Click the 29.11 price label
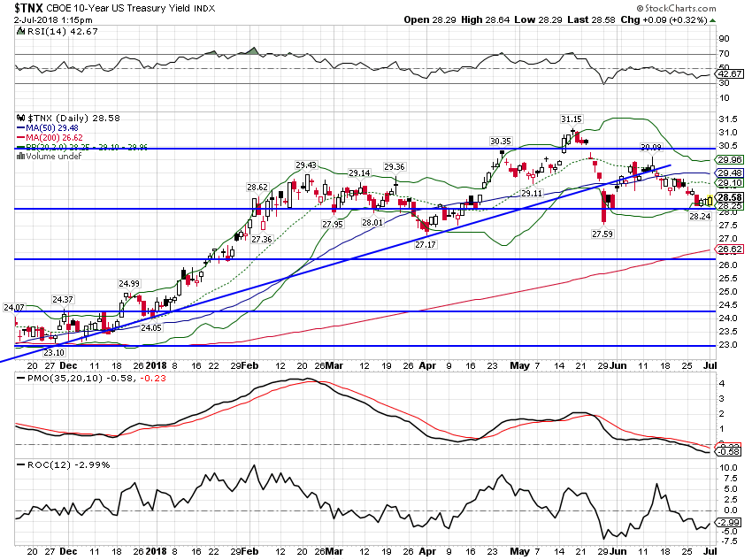752x560 pixels. coord(532,193)
